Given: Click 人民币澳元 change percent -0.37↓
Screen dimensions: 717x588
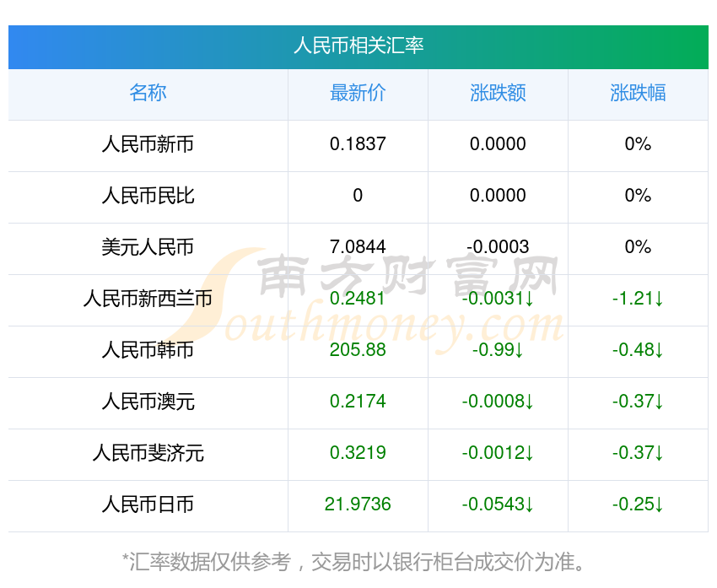Looking at the screenshot, I should tap(638, 402).
